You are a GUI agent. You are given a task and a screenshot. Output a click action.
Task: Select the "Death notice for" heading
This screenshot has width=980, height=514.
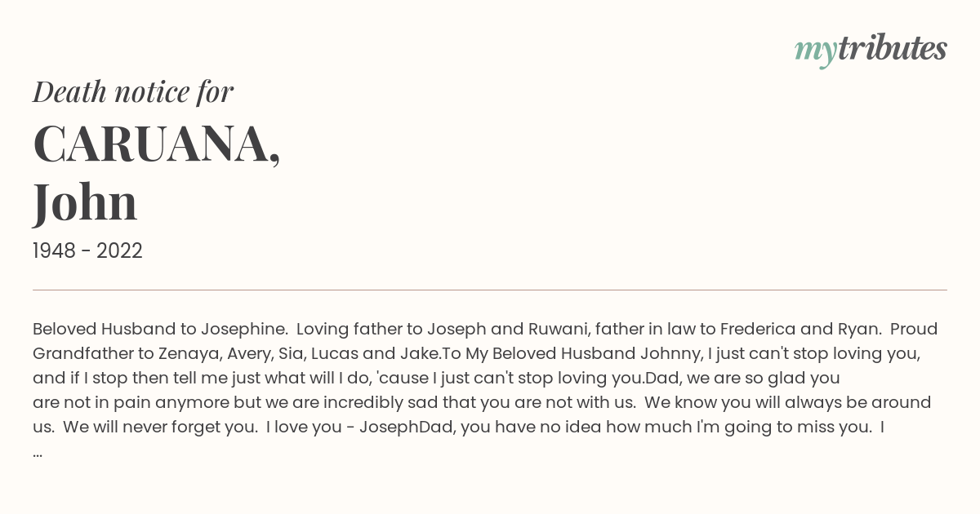point(133,92)
